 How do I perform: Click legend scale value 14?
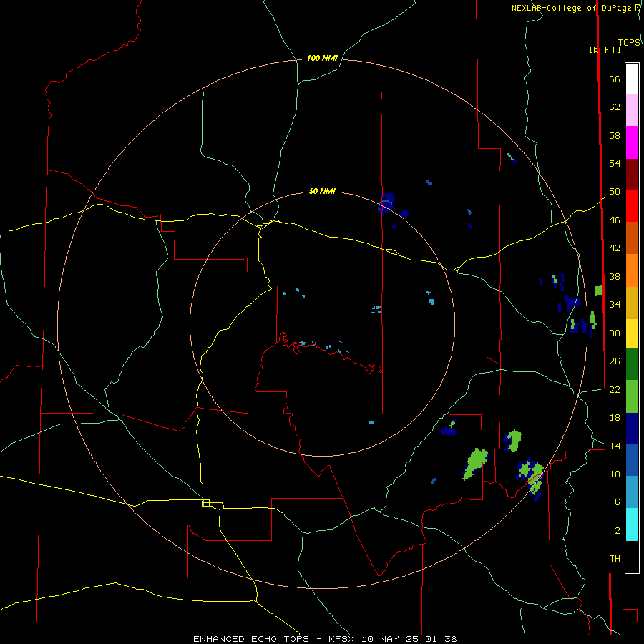pos(615,446)
